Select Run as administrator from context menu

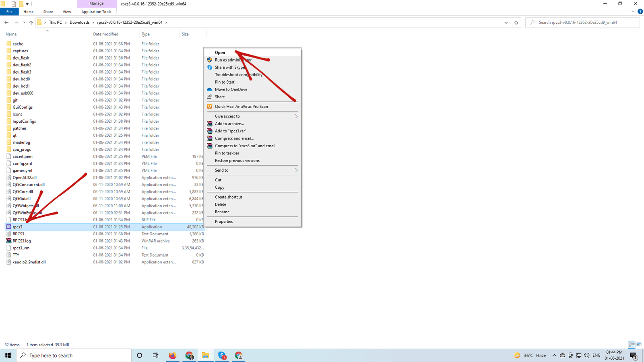pos(233,60)
